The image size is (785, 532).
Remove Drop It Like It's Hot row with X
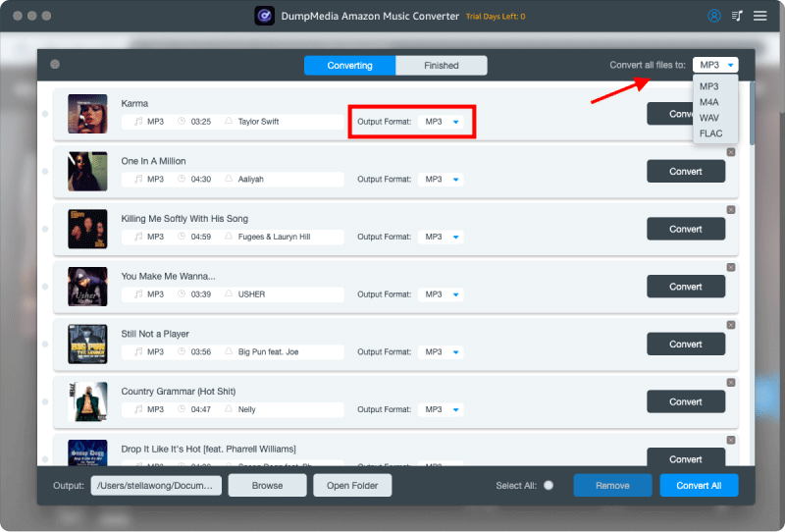[x=731, y=441]
